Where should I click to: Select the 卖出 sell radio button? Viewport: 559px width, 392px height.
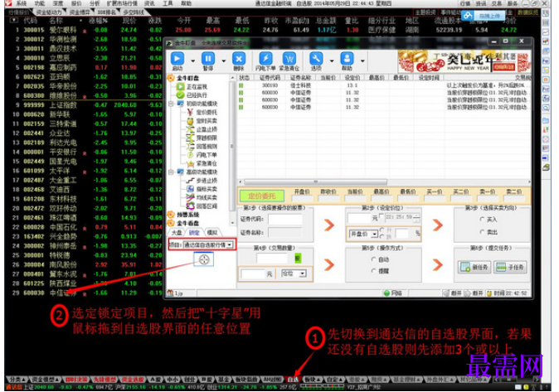click(x=483, y=232)
